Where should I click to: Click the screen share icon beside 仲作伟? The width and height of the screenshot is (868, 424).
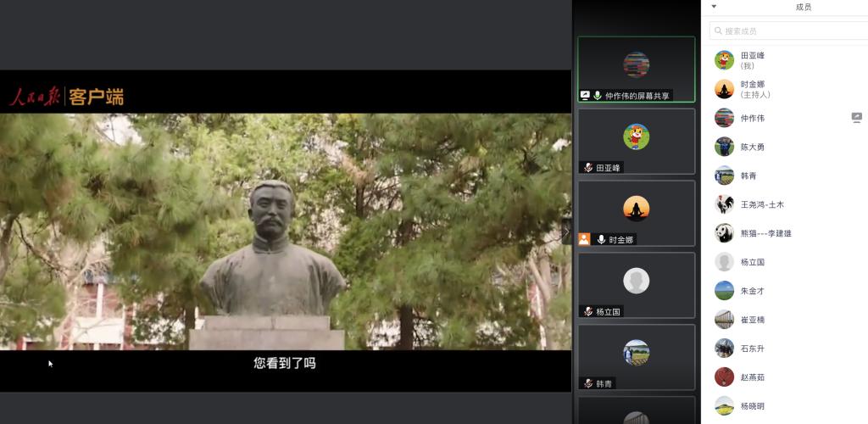[x=856, y=118]
